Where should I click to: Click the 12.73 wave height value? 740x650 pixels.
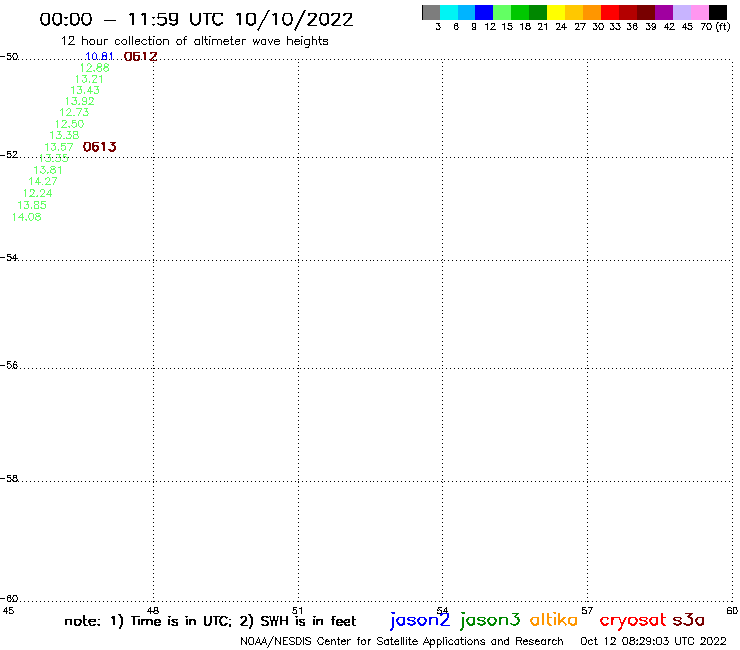point(74,112)
